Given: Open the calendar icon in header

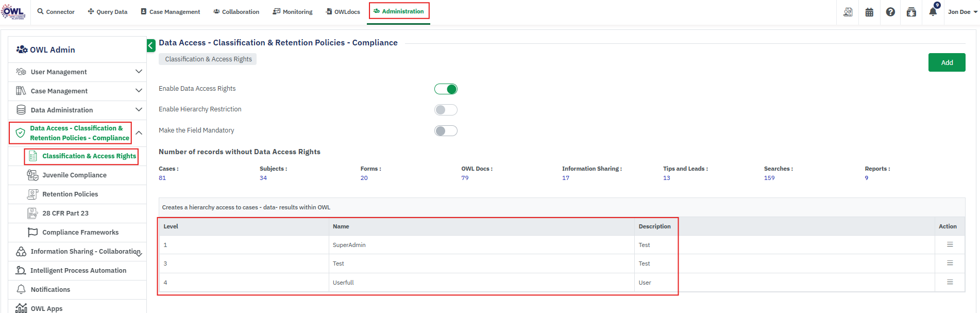Looking at the screenshot, I should tap(869, 12).
